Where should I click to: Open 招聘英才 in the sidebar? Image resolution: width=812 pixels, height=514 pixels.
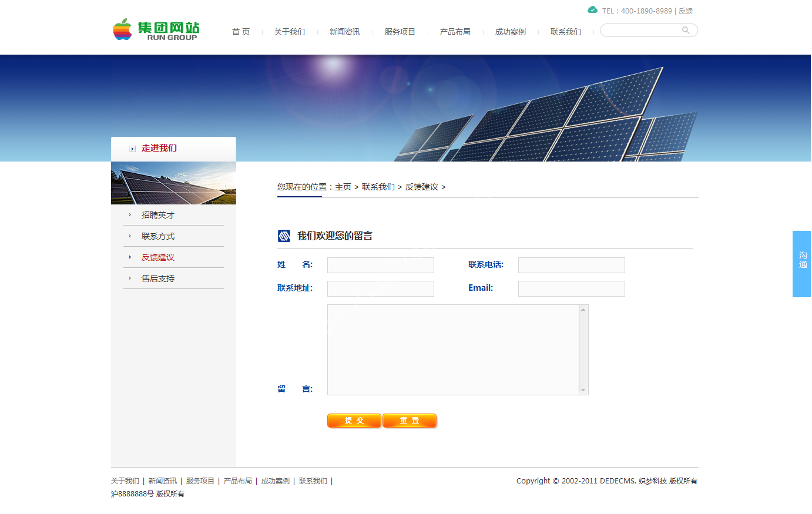[x=157, y=215]
